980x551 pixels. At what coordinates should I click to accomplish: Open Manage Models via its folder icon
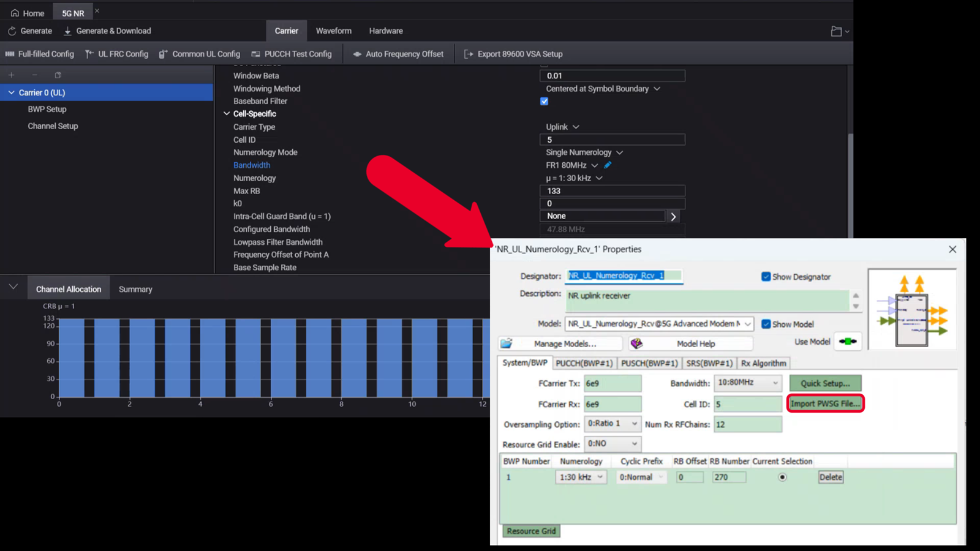(x=508, y=343)
